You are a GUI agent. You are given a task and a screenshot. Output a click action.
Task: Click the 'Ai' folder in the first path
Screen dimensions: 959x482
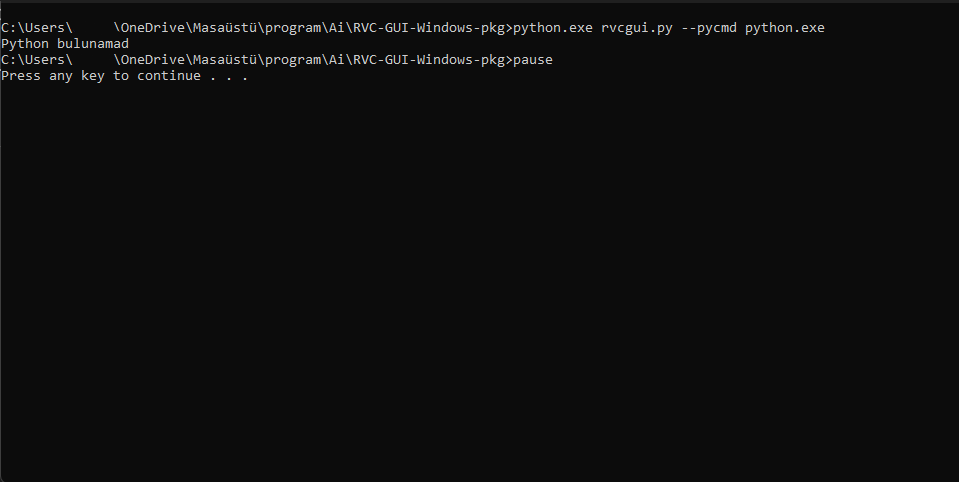pyautogui.click(x=340, y=28)
